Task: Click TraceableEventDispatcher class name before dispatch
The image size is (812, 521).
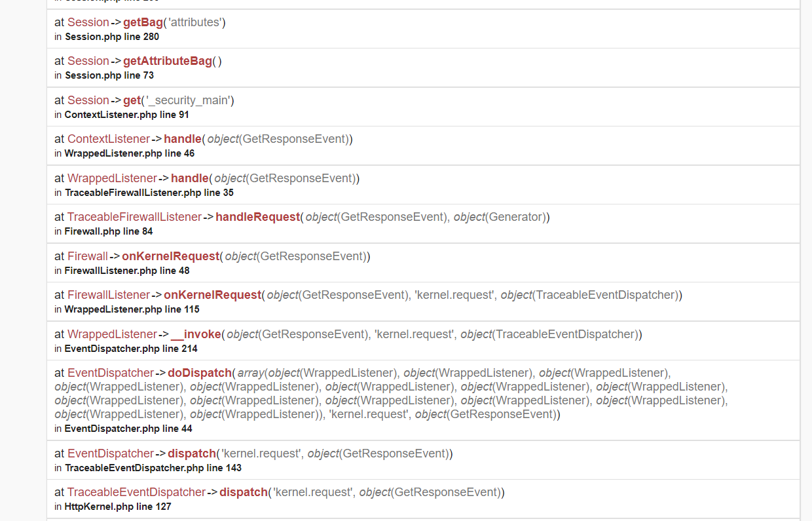Action: 136,492
